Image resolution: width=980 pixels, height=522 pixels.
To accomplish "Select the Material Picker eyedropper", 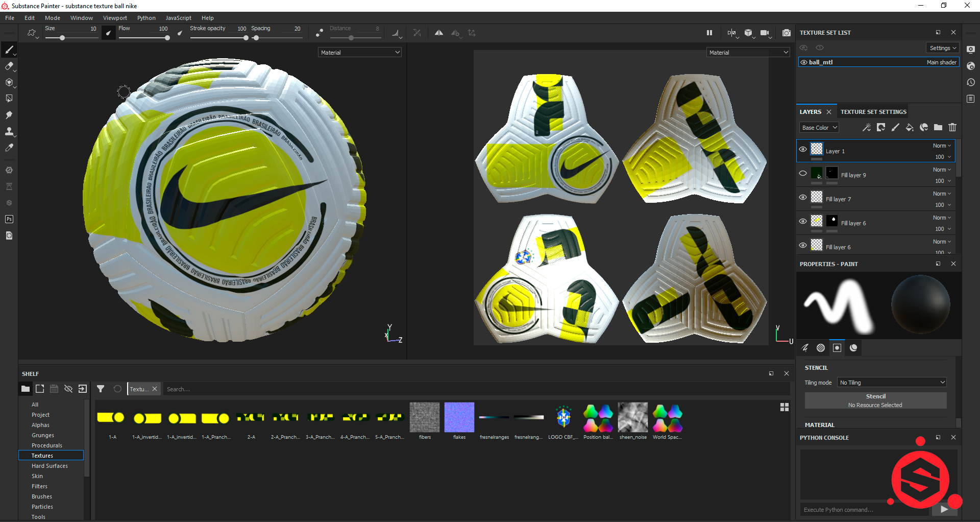I will [9, 148].
